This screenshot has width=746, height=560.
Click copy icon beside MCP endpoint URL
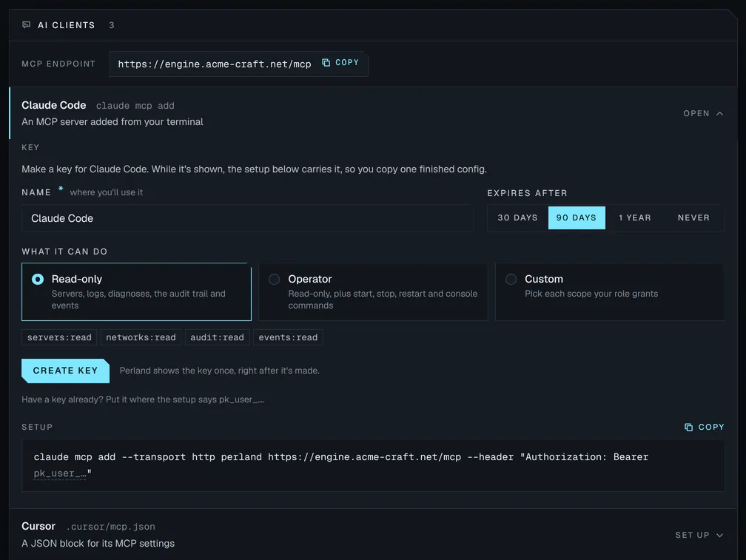pyautogui.click(x=326, y=62)
